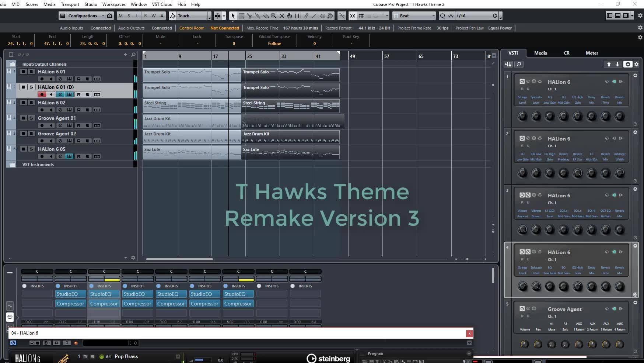
Task: Click the VSTi rack up arrow button
Action: [x=609, y=64]
